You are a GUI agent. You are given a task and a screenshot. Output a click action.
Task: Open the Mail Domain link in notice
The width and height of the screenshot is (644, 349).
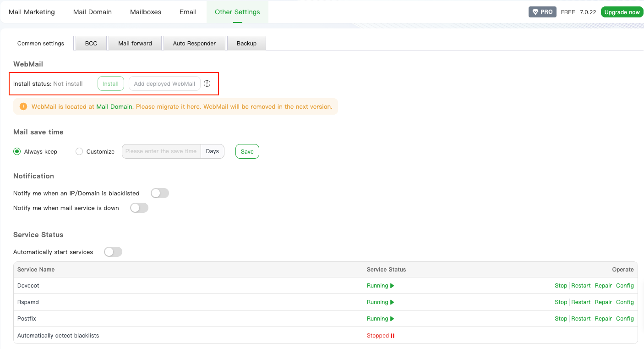[114, 106]
